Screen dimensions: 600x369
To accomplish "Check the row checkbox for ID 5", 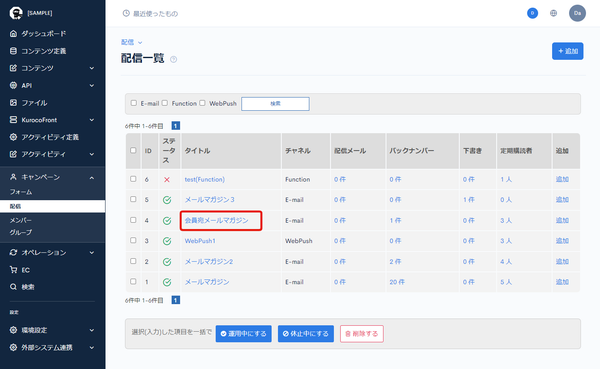I will 133,199.
